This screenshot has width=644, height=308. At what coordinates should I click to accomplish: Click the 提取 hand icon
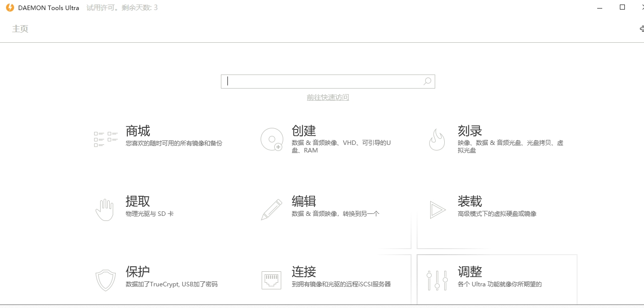coord(105,209)
